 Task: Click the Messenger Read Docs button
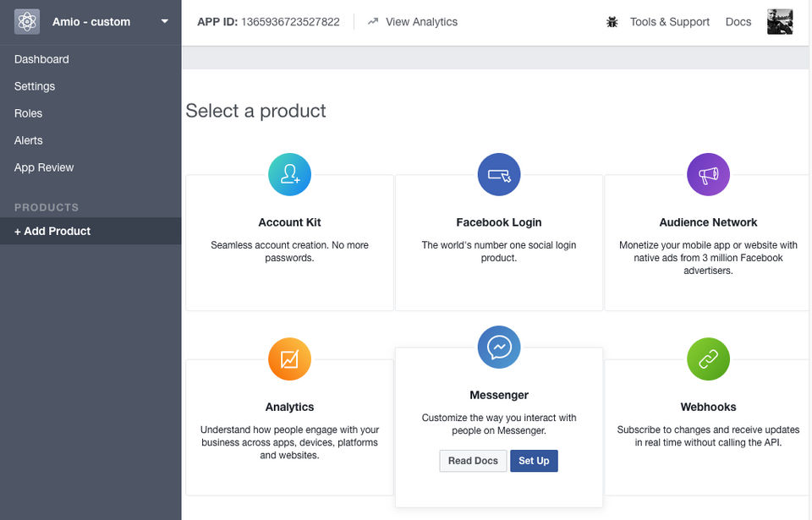(473, 461)
